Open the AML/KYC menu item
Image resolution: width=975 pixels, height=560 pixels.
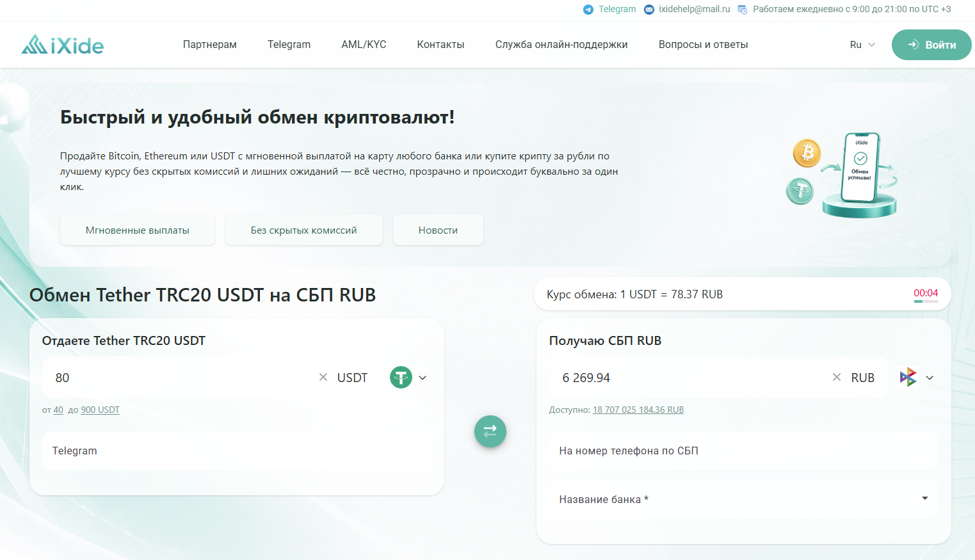(364, 44)
